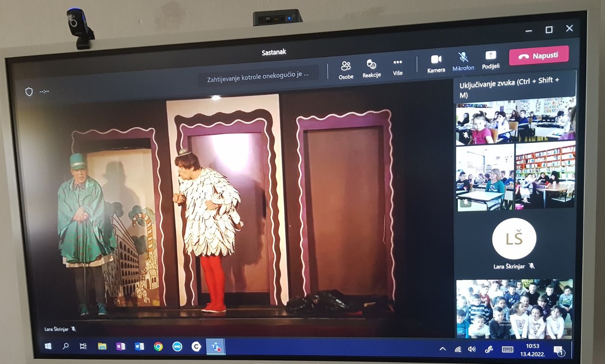Switch to Microsoft Teams taskbar icon

tap(216, 347)
